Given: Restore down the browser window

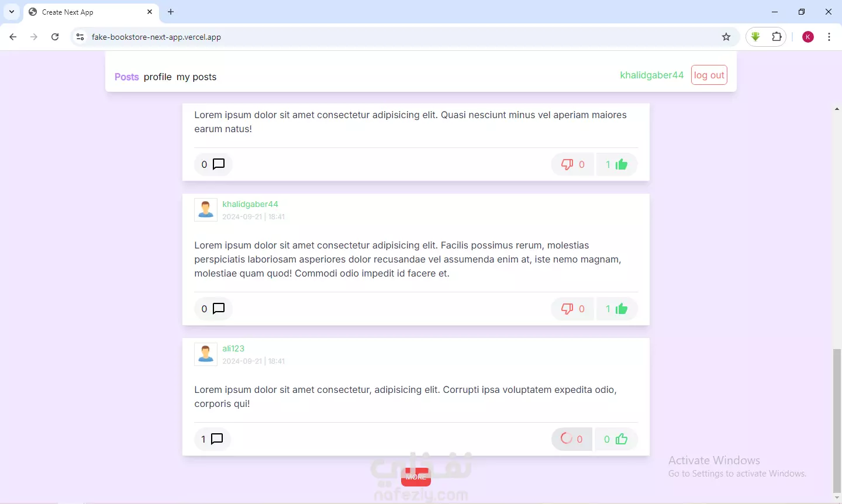Looking at the screenshot, I should (802, 12).
